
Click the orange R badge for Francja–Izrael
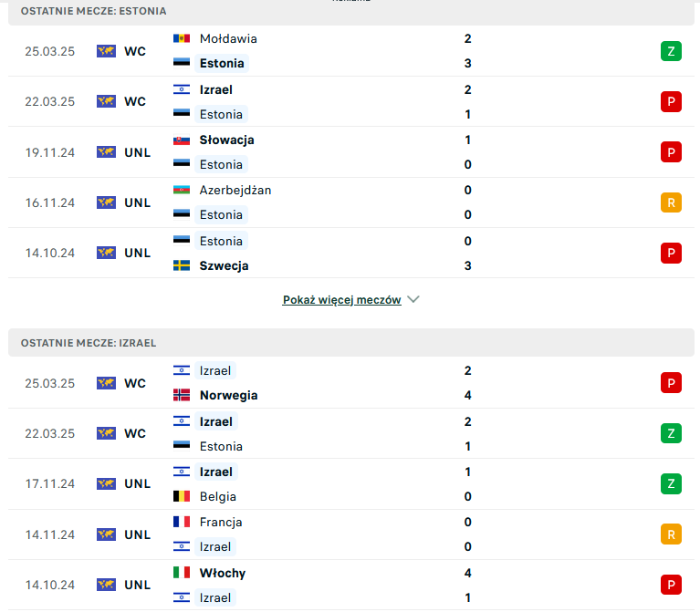(x=671, y=534)
